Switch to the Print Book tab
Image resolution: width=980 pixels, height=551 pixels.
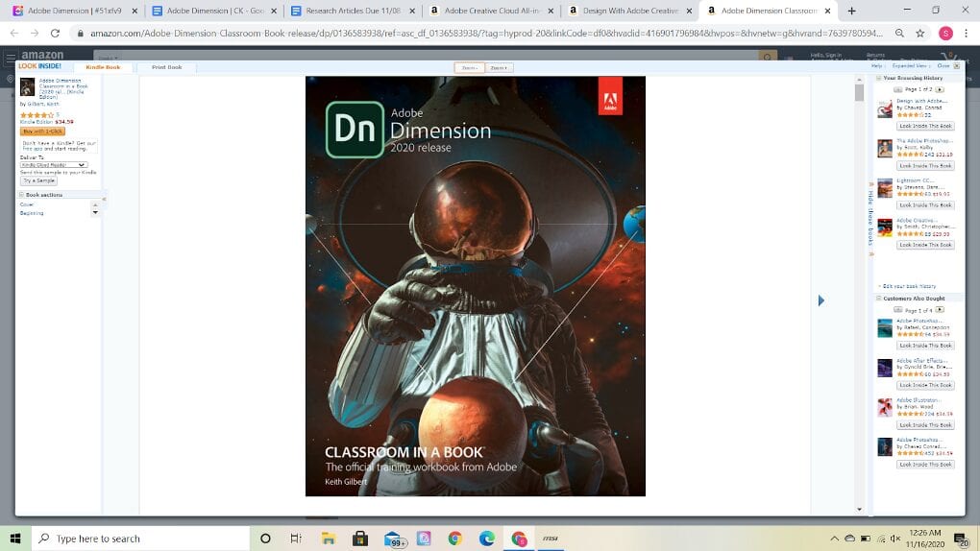167,67
